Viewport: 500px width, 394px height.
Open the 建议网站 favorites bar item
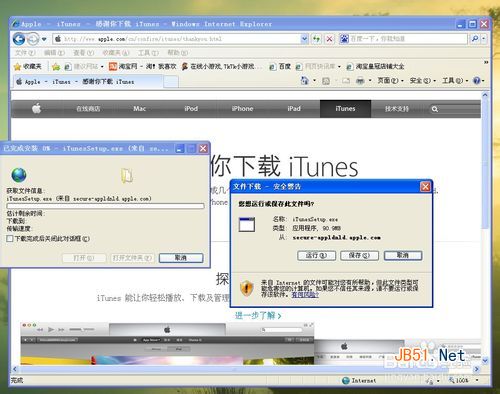[x=83, y=67]
